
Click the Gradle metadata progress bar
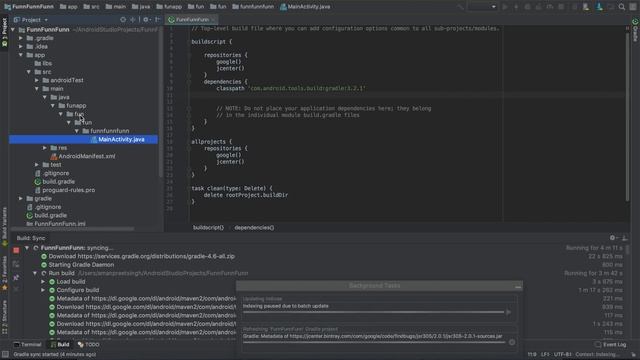tap(374, 342)
